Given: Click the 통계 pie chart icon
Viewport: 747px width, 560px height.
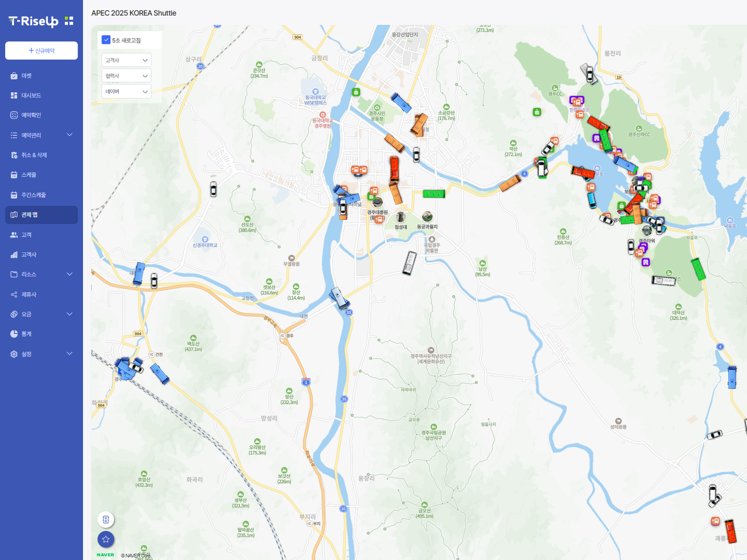Looking at the screenshot, I should pyautogui.click(x=14, y=334).
